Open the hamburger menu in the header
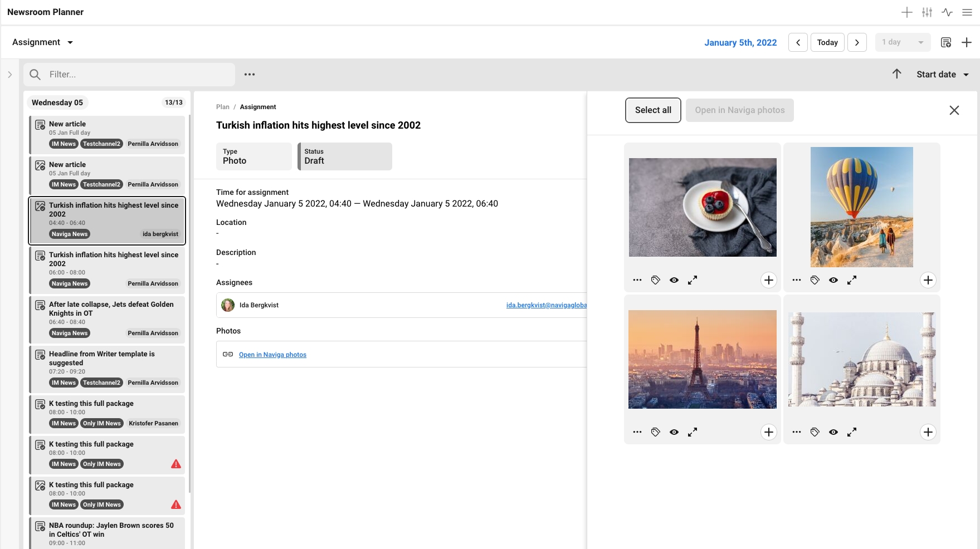 point(967,12)
